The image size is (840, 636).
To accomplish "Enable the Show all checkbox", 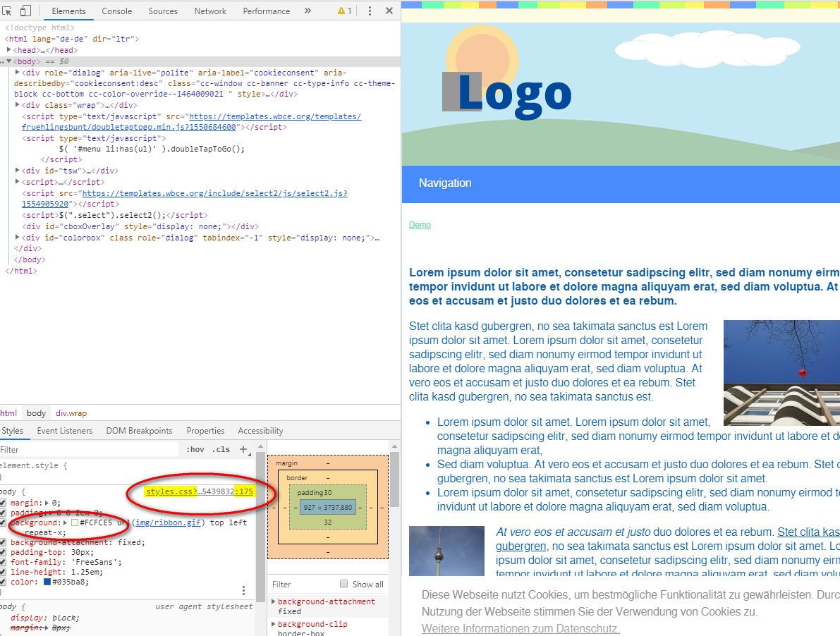I will pyautogui.click(x=344, y=584).
